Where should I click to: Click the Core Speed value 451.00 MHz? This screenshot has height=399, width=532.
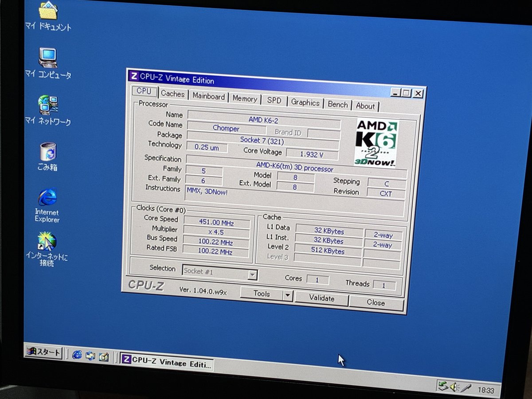(218, 223)
